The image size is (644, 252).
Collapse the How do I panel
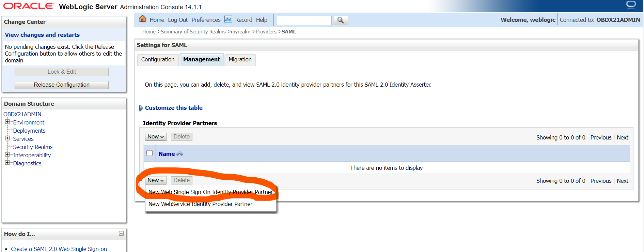121,233
